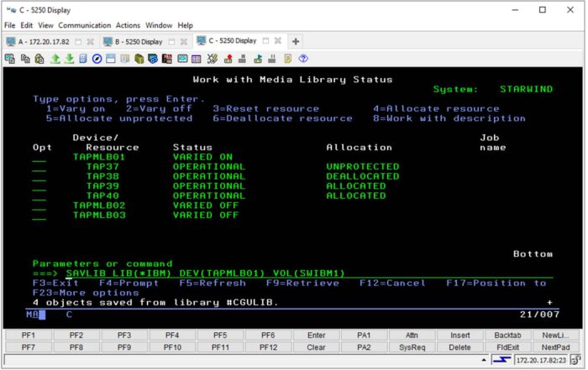
Task: Click the keypad grid toolbar icon
Action: pyautogui.click(x=197, y=58)
